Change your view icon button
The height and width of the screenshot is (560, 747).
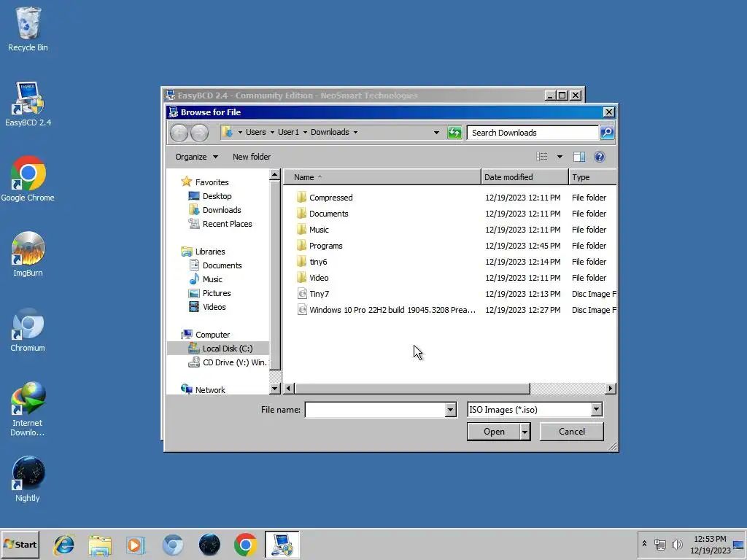coord(542,157)
